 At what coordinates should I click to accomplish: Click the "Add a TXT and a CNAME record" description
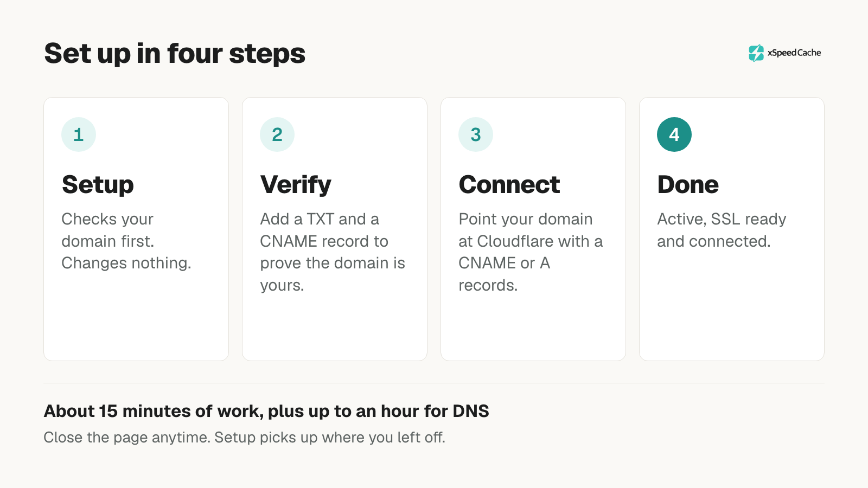pos(333,252)
